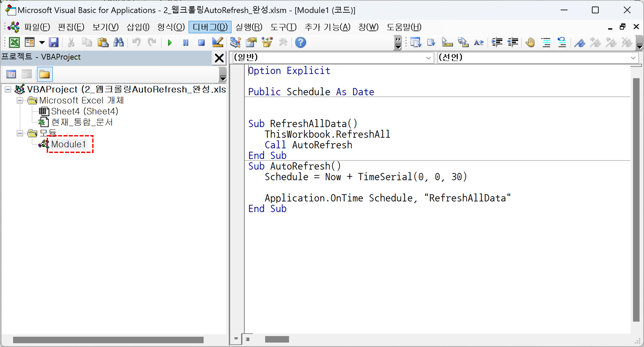Click the Reset stop icon

[x=201, y=43]
